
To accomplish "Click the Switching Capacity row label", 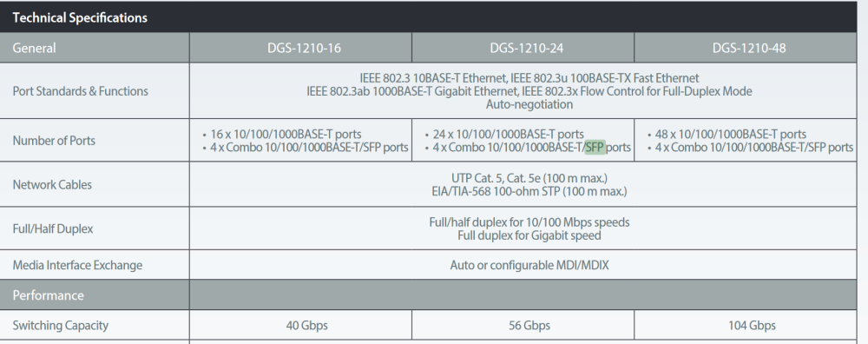I will click(61, 325).
